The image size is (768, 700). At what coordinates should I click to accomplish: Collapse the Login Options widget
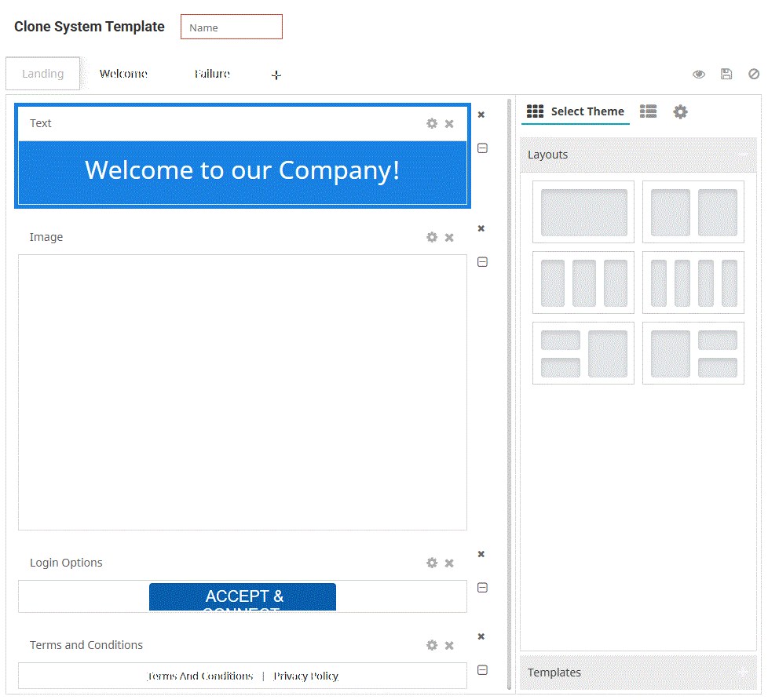[x=482, y=587]
